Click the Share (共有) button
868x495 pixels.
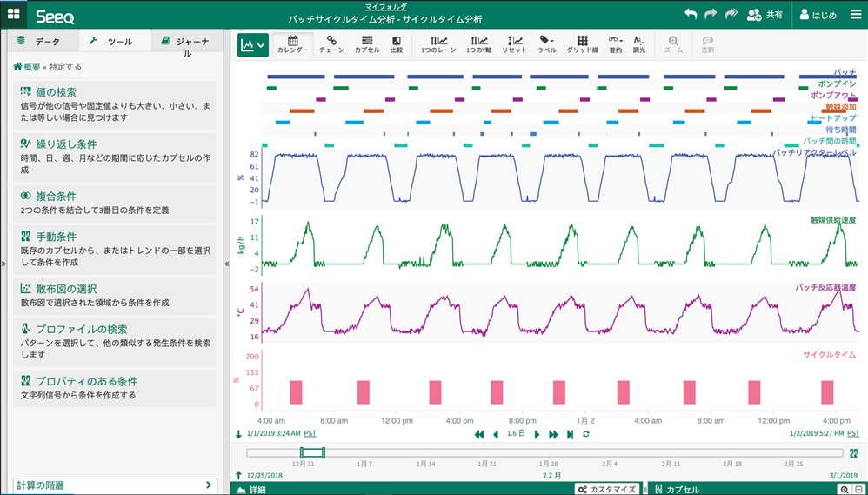click(x=765, y=15)
